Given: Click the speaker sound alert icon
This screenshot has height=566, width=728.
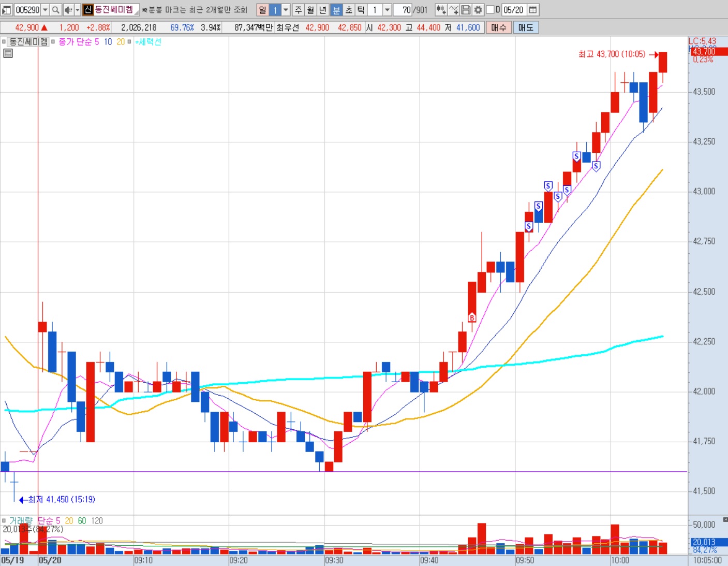Looking at the screenshot, I should pyautogui.click(x=68, y=10).
